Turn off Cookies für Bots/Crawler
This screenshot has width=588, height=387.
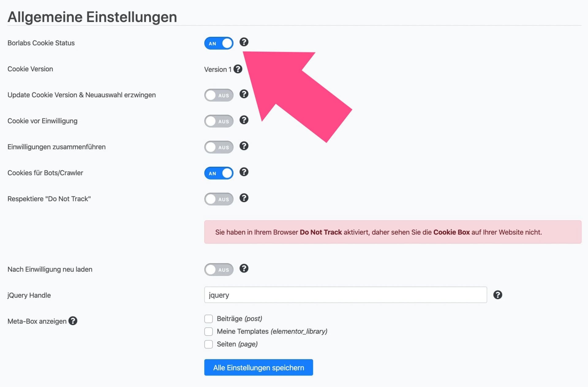click(x=219, y=173)
